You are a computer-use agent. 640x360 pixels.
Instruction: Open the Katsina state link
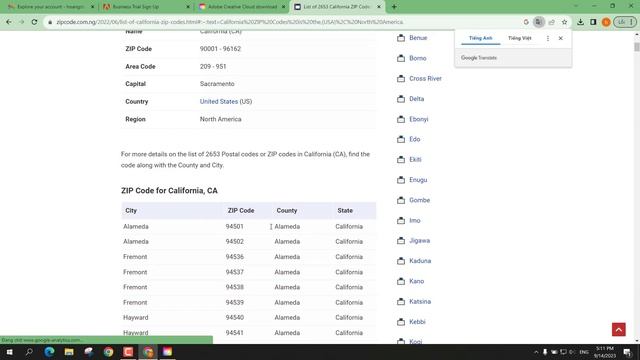click(x=420, y=302)
